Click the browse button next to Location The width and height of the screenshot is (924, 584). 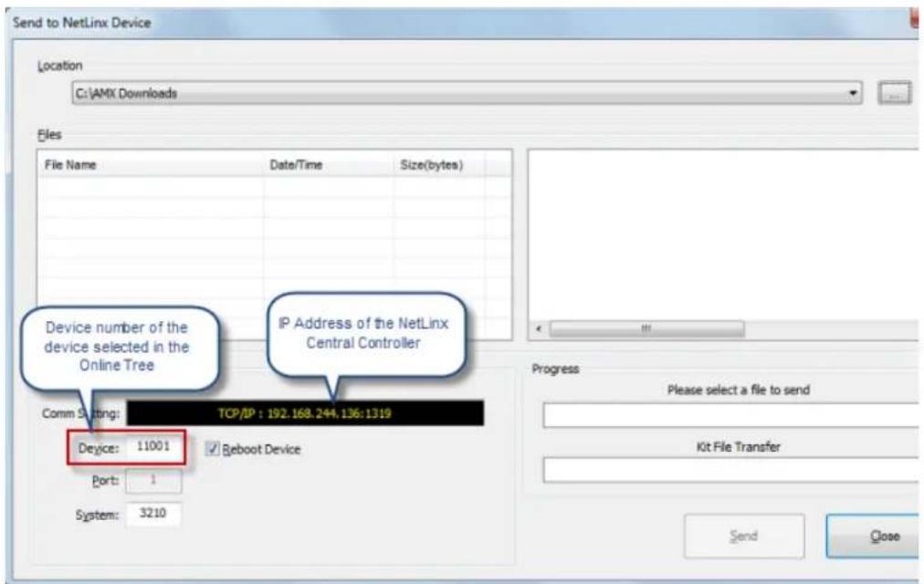point(894,93)
